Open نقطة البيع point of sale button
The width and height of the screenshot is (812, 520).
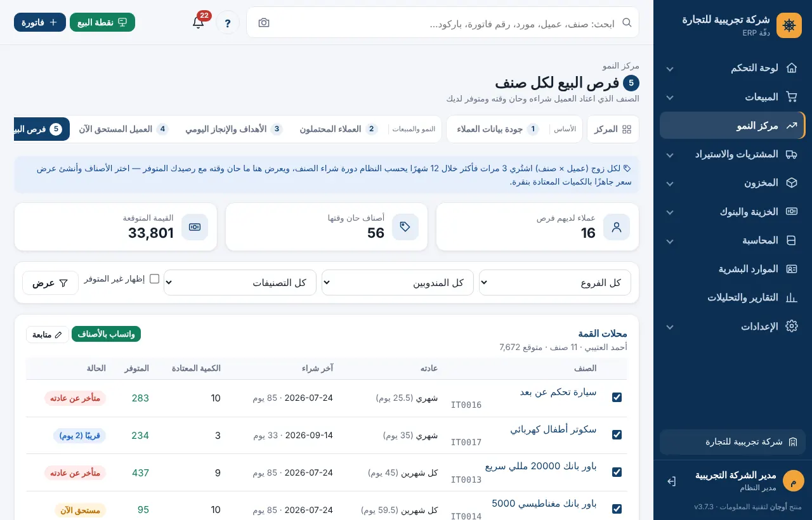tap(102, 22)
